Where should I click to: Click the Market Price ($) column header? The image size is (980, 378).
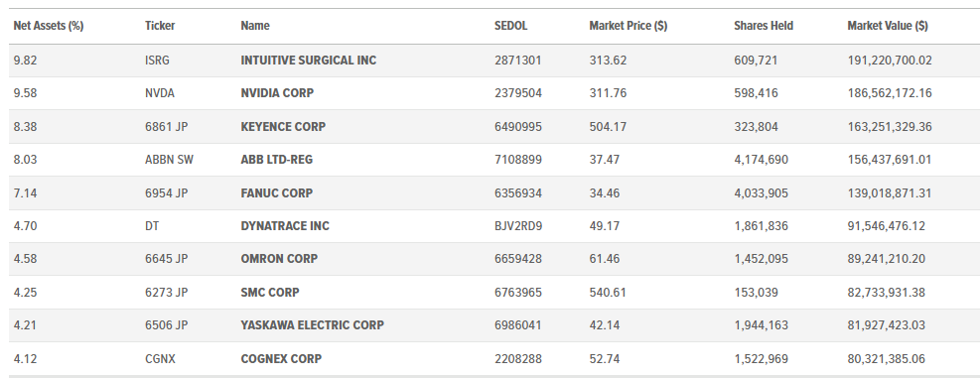click(x=629, y=26)
